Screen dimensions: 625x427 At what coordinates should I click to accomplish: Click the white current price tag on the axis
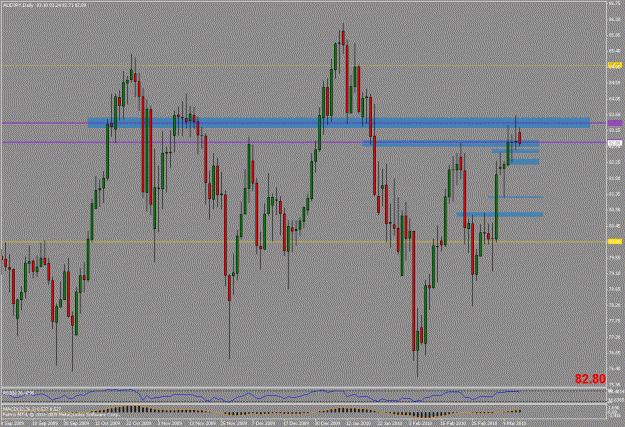[x=615, y=142]
